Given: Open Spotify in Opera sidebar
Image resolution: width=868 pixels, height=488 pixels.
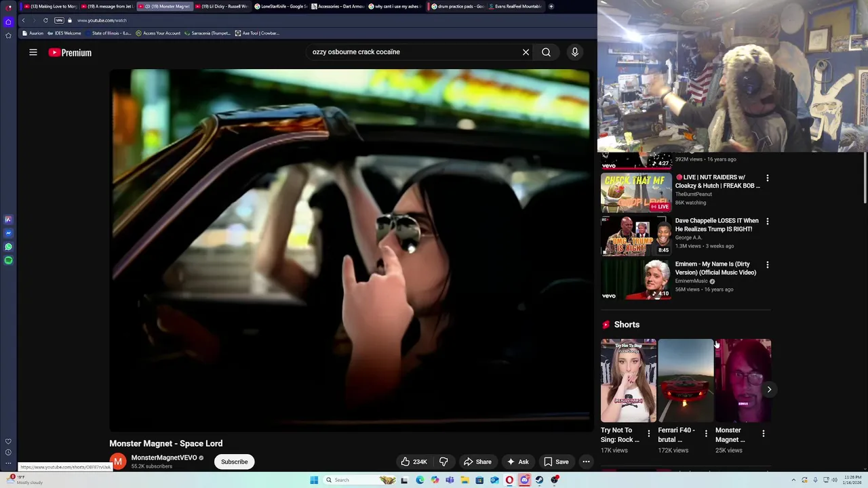Looking at the screenshot, I should click(x=8, y=260).
